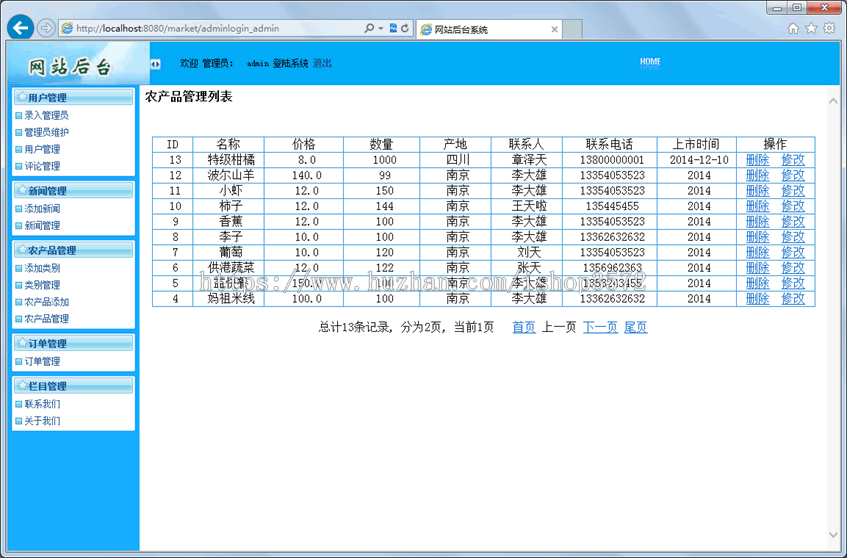Click the compatibility view icon in address bar
This screenshot has width=847, height=558.
(x=393, y=28)
